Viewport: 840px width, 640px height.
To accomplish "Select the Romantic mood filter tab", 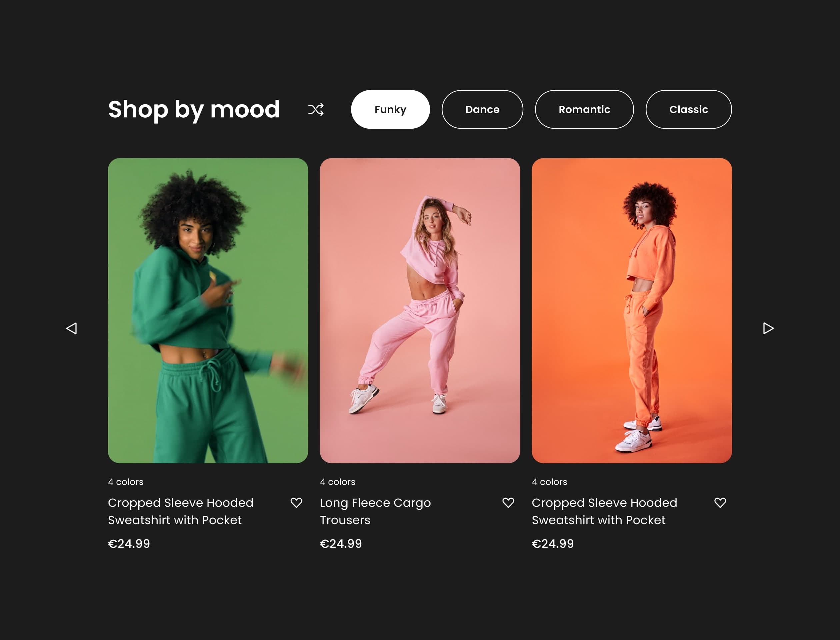I will coord(584,109).
